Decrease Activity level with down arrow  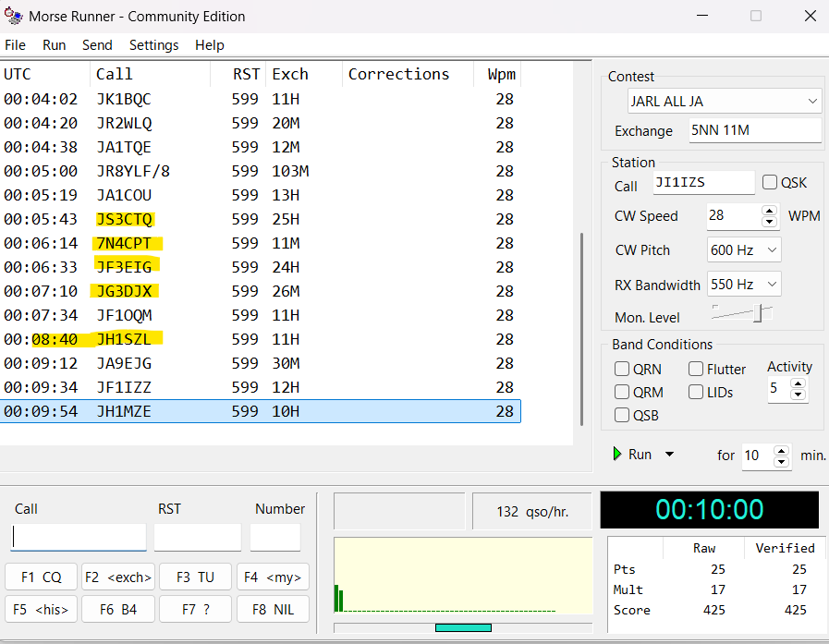coord(798,395)
